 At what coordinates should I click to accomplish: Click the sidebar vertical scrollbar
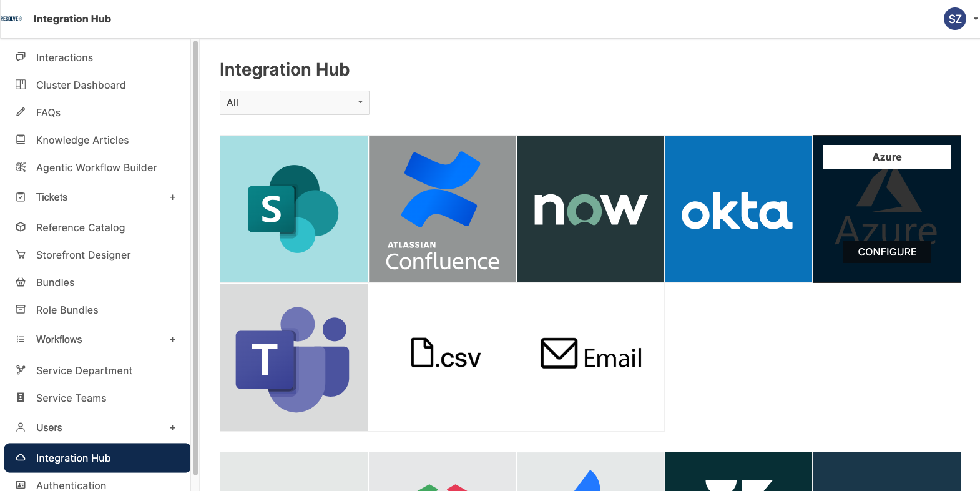click(x=195, y=250)
